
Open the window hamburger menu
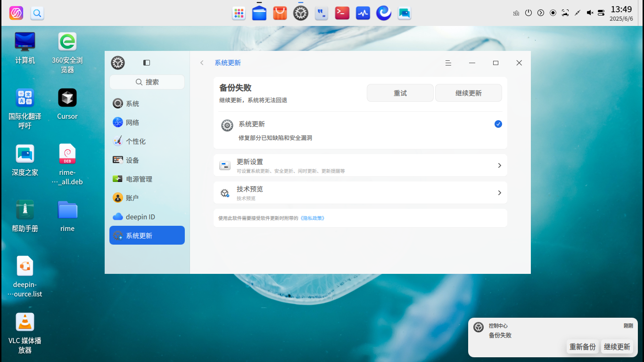click(448, 63)
